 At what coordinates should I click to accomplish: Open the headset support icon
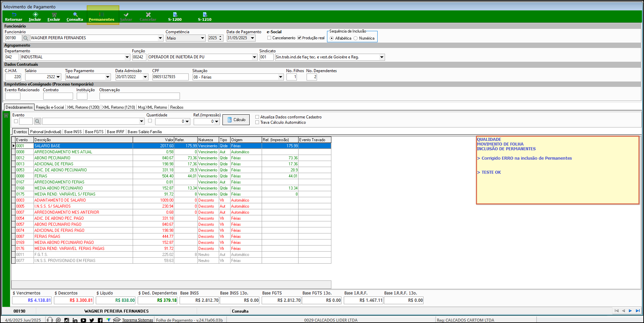click(50, 320)
